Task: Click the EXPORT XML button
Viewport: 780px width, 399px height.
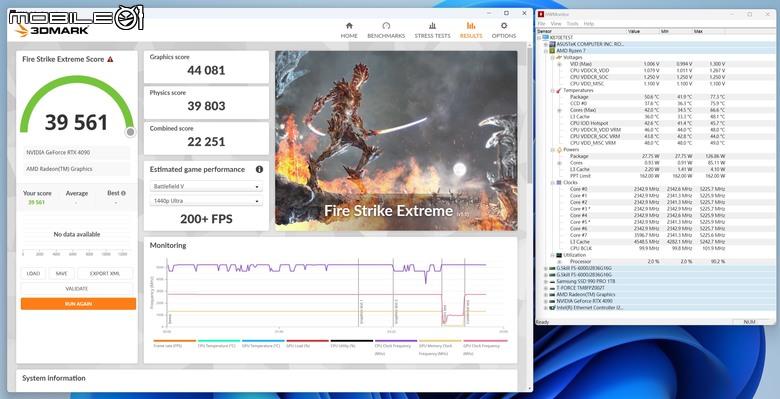Action: 105,273
